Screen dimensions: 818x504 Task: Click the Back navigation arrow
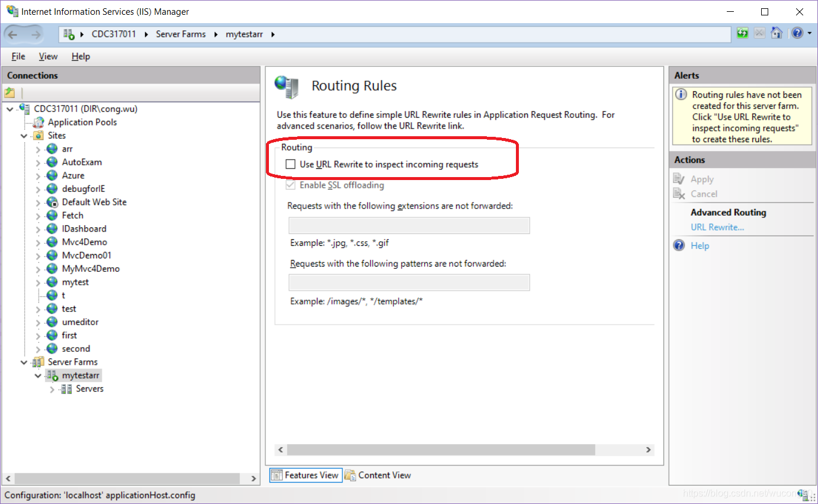[12, 34]
